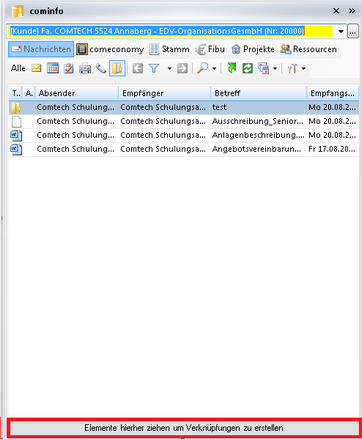Screen dimensions: 362x439
Task: Select the 'Angebotsvereinbarun...' row
Action: click(184, 149)
